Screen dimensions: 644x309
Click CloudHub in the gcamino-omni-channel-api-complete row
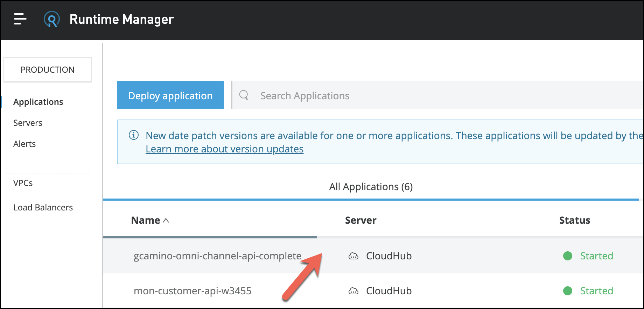coord(389,256)
